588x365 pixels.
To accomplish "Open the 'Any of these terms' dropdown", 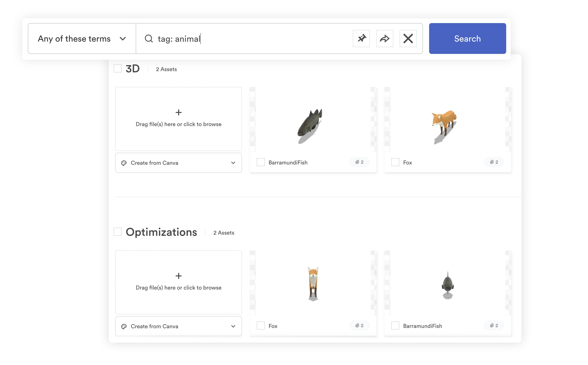I will point(82,39).
